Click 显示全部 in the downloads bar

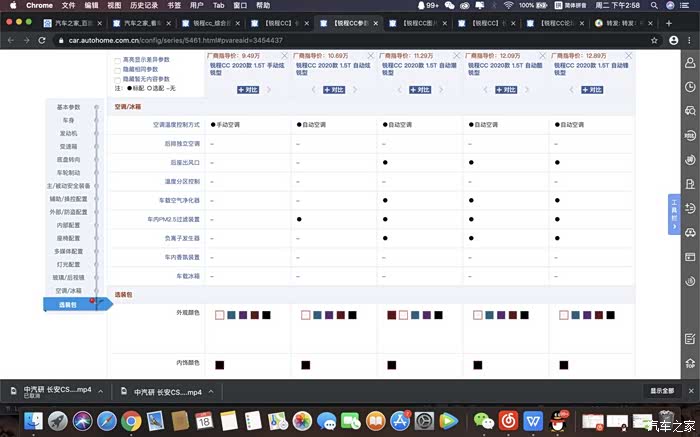point(662,391)
